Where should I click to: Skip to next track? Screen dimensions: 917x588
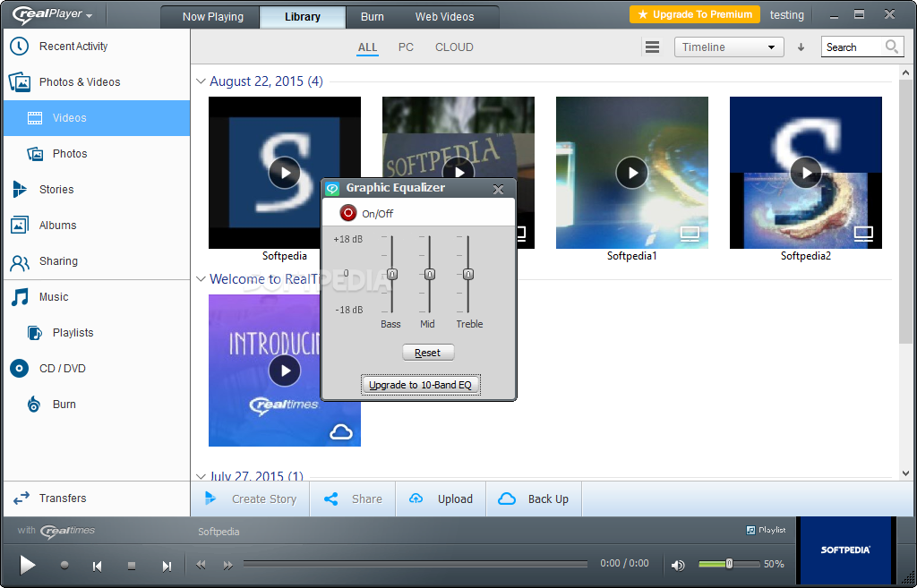167,566
